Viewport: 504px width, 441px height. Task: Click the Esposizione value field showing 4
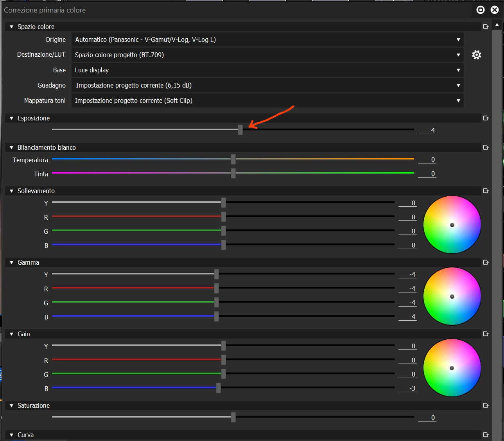427,130
